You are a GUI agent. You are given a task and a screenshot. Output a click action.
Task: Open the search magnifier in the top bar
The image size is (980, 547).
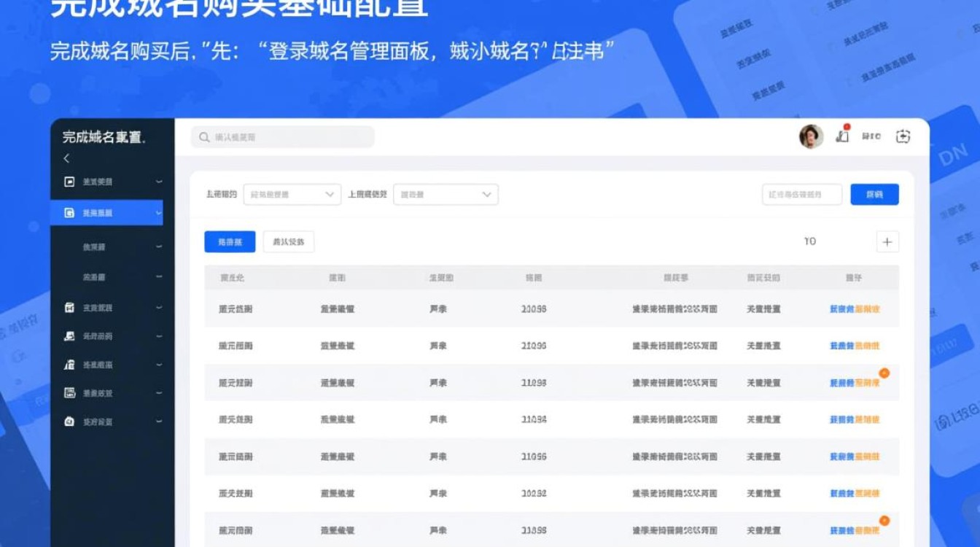pos(202,136)
